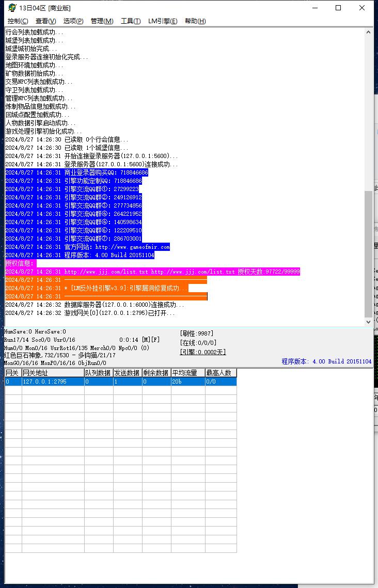Click the 引擎交流QQ群⑥ 122209510 line
This screenshot has height=588, width=378.
click(x=73, y=230)
